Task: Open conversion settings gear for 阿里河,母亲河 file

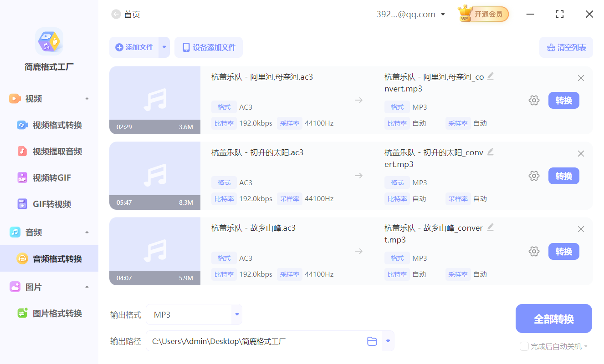Action: tap(534, 100)
